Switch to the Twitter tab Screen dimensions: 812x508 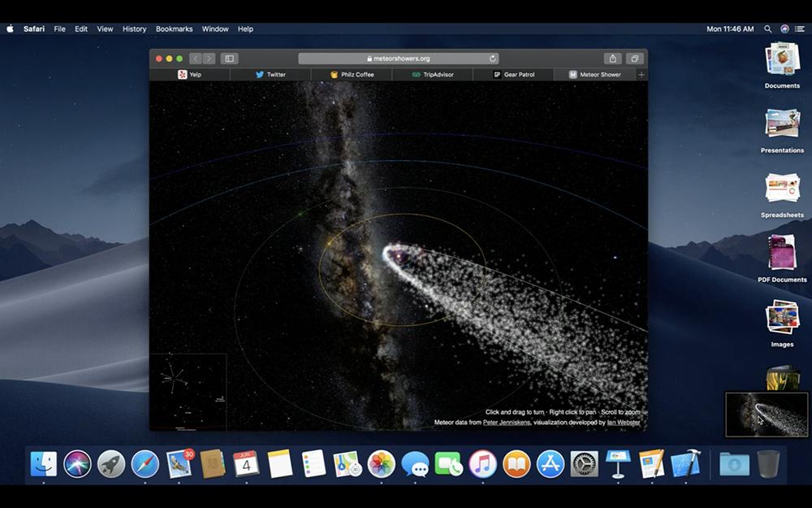[270, 75]
